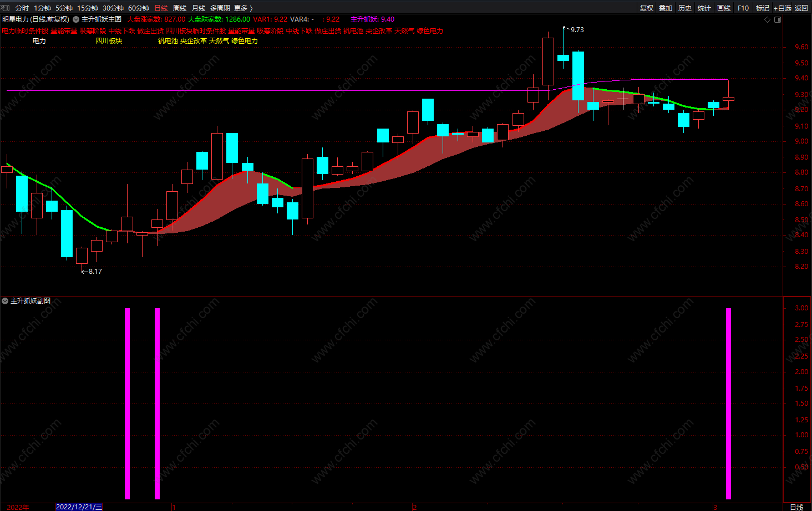Image resolution: width=812 pixels, height=511 pixels.
Task: Switch to 月线 monthly period
Action: [x=199, y=8]
